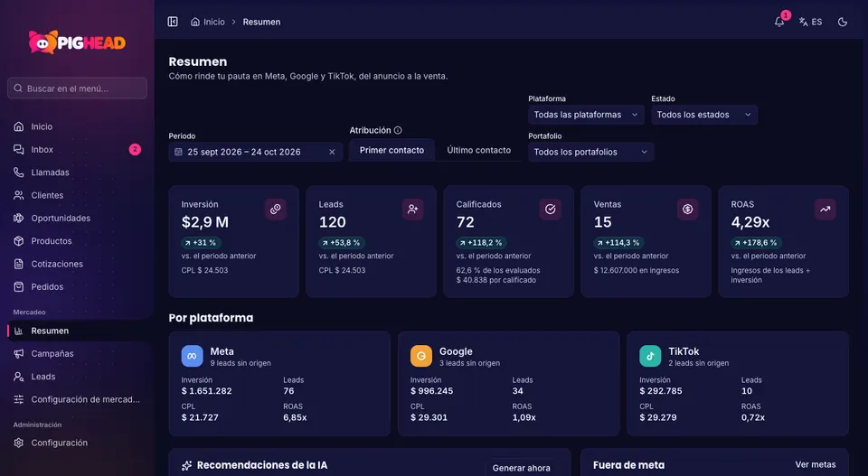Open Clientes in the sidebar

[77, 195]
